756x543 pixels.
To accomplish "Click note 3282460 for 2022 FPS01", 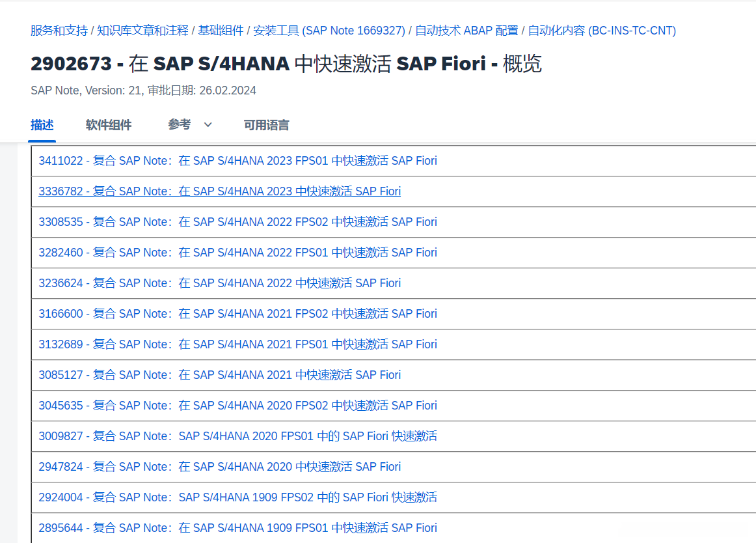I will tap(237, 253).
